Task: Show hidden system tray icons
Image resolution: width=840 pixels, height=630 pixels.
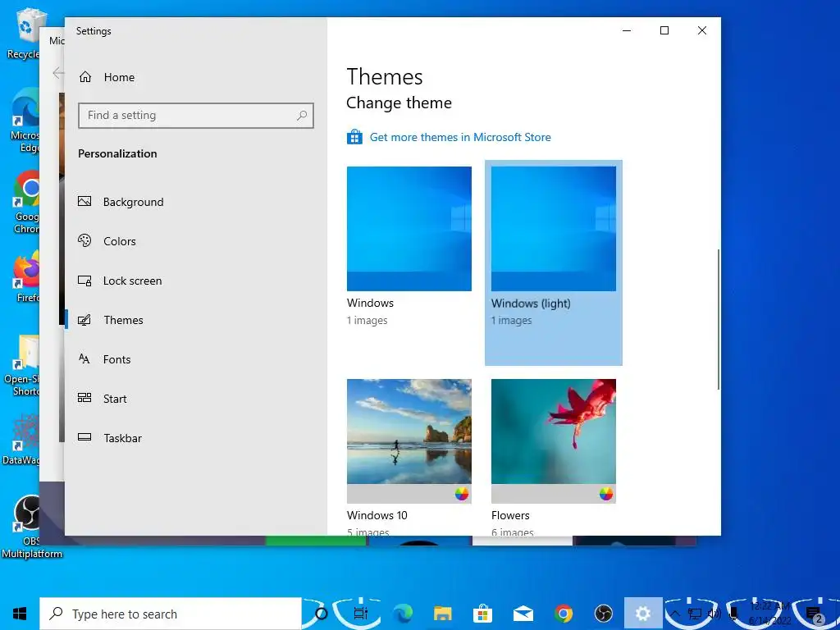Action: [x=675, y=614]
